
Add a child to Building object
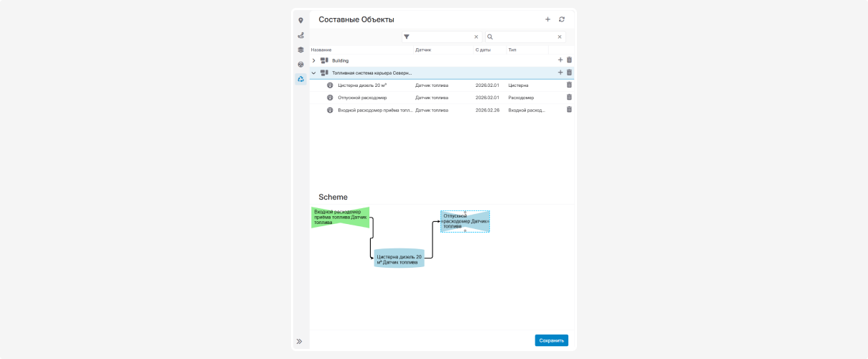[x=560, y=60]
